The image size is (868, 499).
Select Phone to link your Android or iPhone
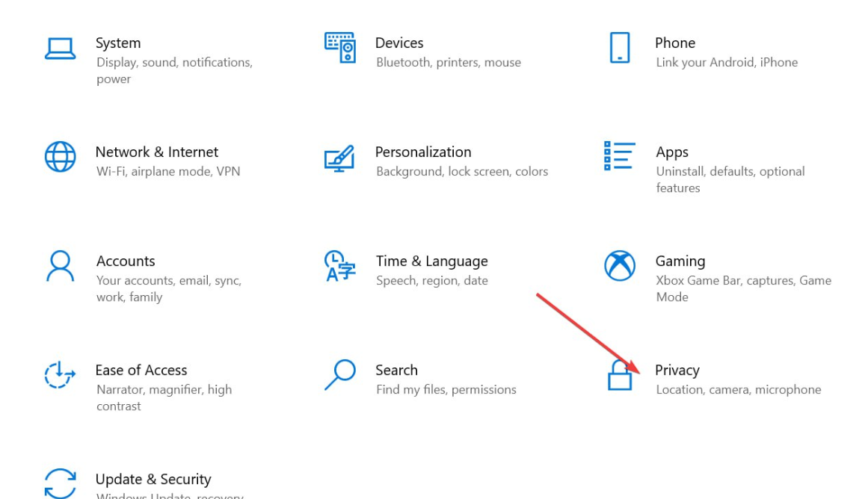(675, 43)
